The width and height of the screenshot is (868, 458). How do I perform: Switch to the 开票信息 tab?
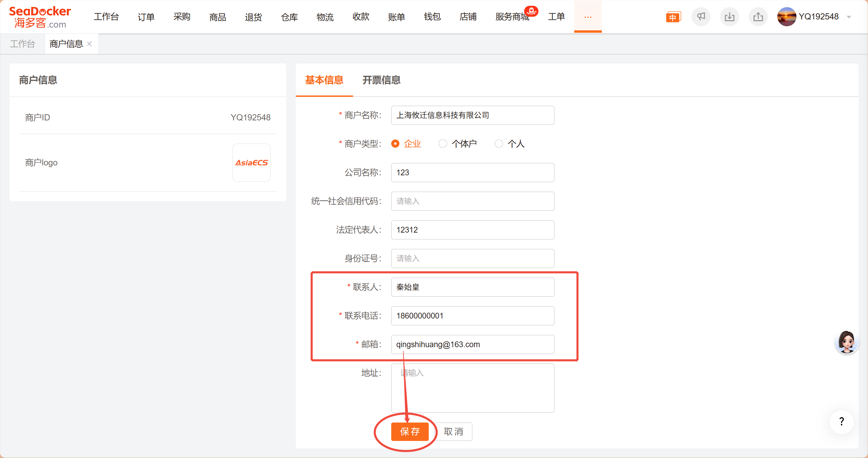click(381, 80)
